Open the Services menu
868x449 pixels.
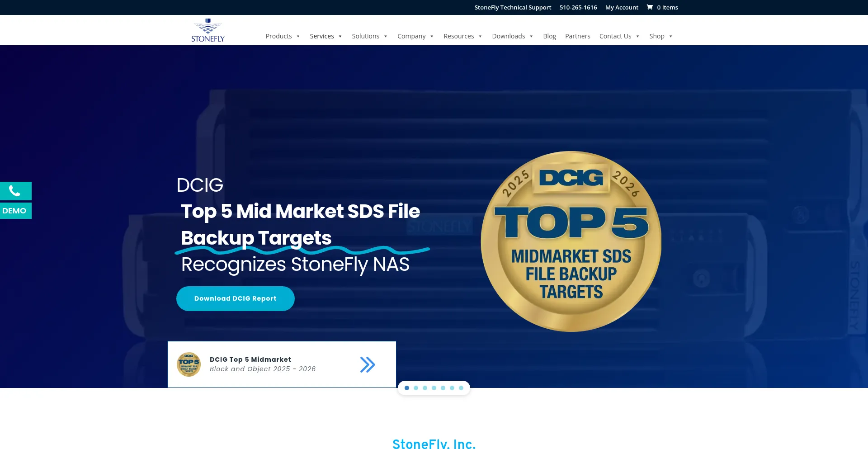(x=322, y=36)
